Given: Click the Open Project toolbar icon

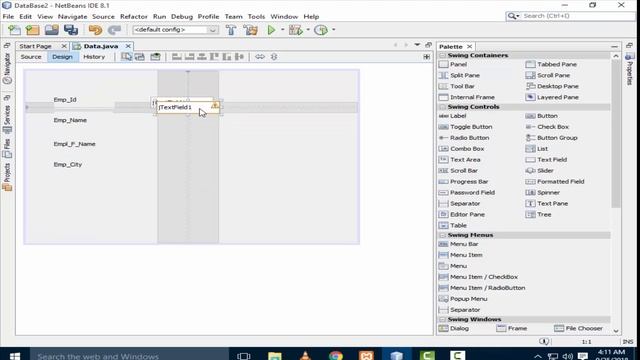Looking at the screenshot, I should click(x=52, y=30).
